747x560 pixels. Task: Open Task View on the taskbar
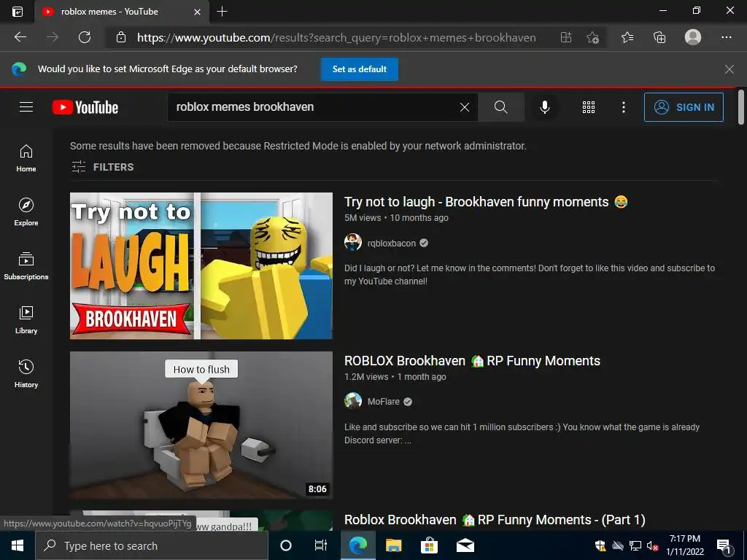(321, 545)
